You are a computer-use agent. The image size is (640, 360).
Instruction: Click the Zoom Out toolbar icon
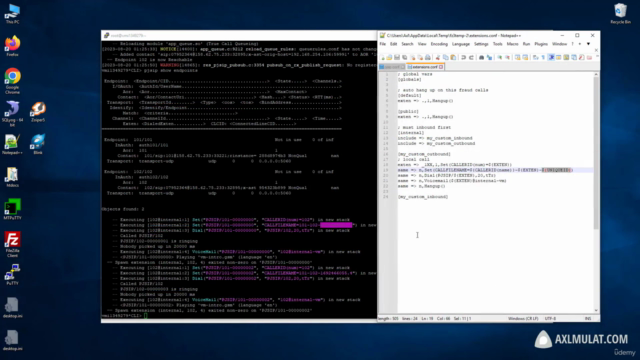tap(507, 58)
